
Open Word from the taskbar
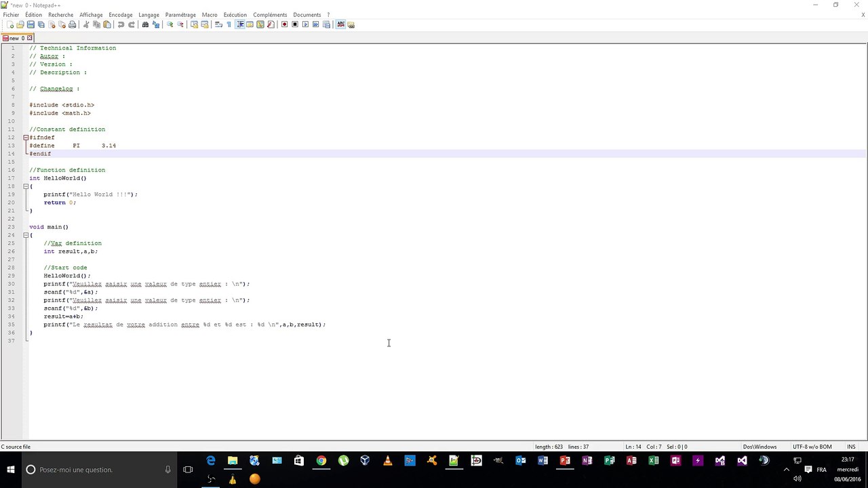(542, 461)
